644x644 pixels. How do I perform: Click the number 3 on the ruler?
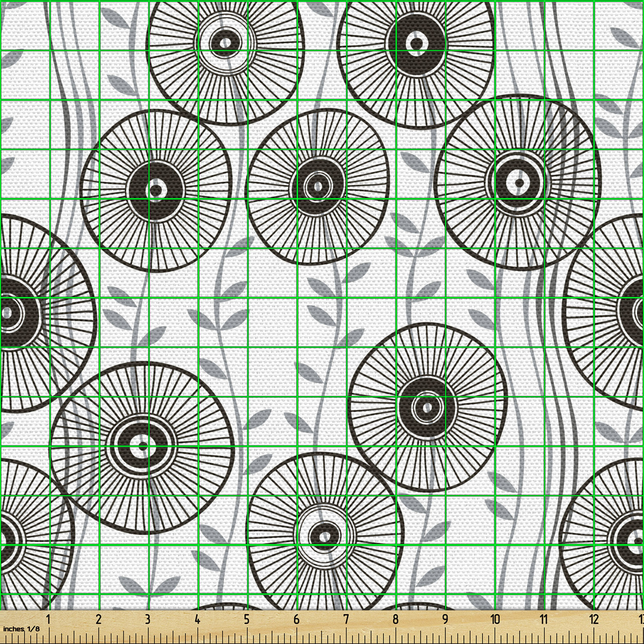coord(148,620)
